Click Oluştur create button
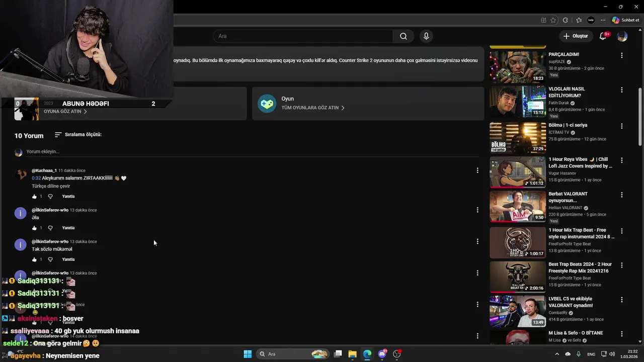 576,36
